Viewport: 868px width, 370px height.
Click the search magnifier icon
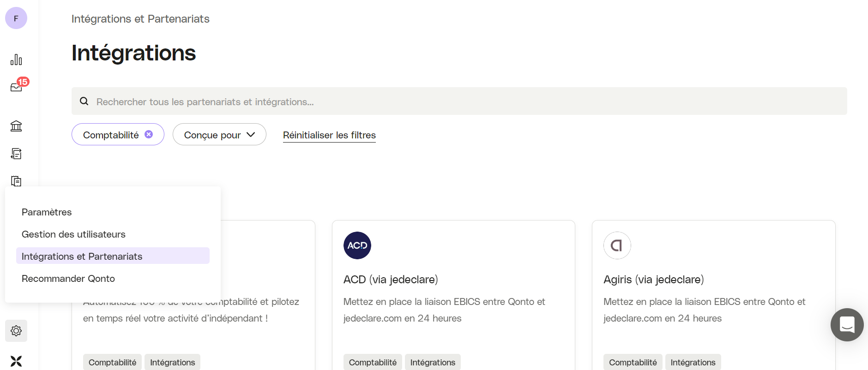[x=84, y=101]
